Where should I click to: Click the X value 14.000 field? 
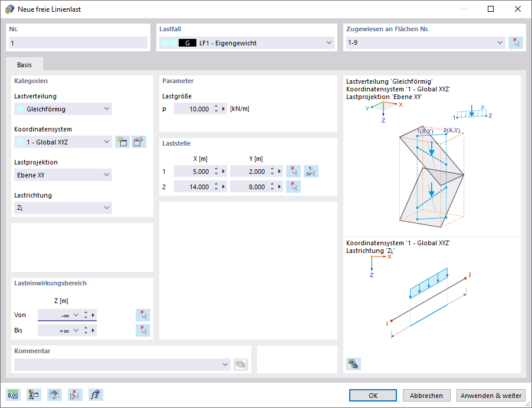pyautogui.click(x=193, y=186)
